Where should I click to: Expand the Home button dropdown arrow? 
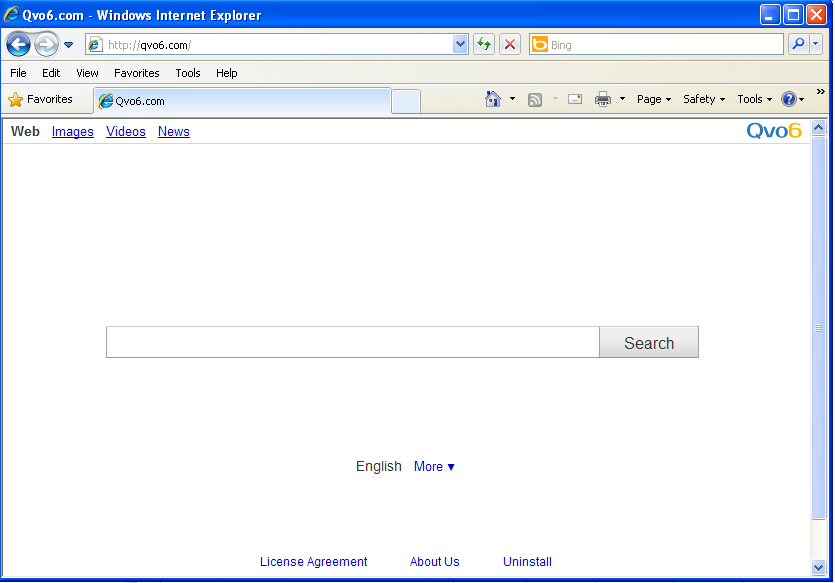tap(512, 98)
